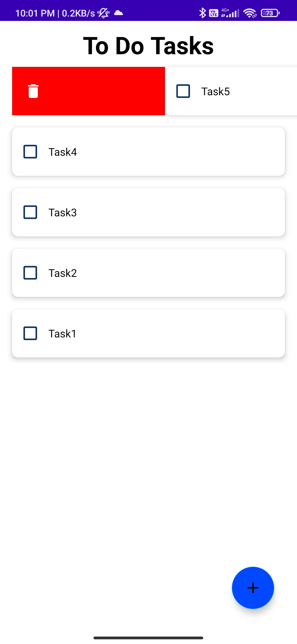Select the Task2 card
The width and height of the screenshot is (297, 644).
pyautogui.click(x=148, y=273)
